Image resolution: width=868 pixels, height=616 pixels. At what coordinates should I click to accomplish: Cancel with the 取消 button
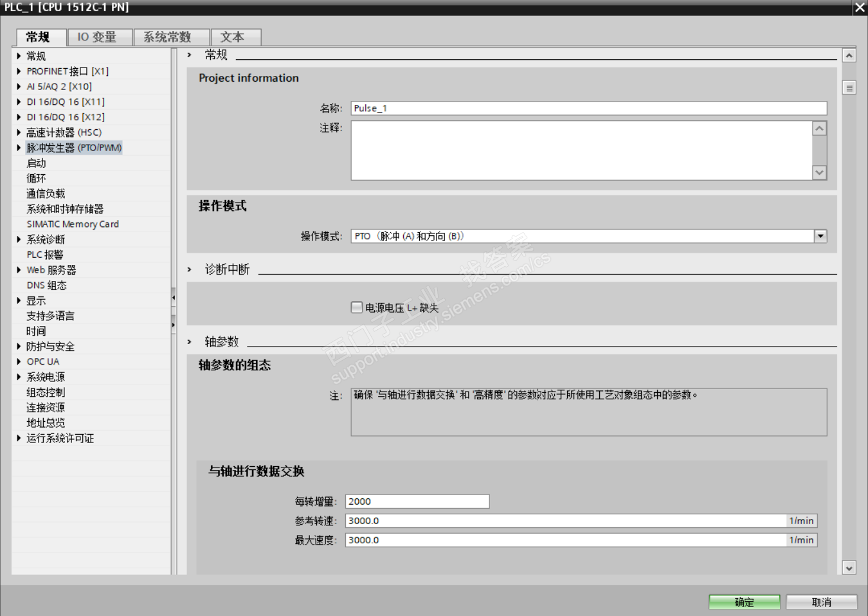821,602
